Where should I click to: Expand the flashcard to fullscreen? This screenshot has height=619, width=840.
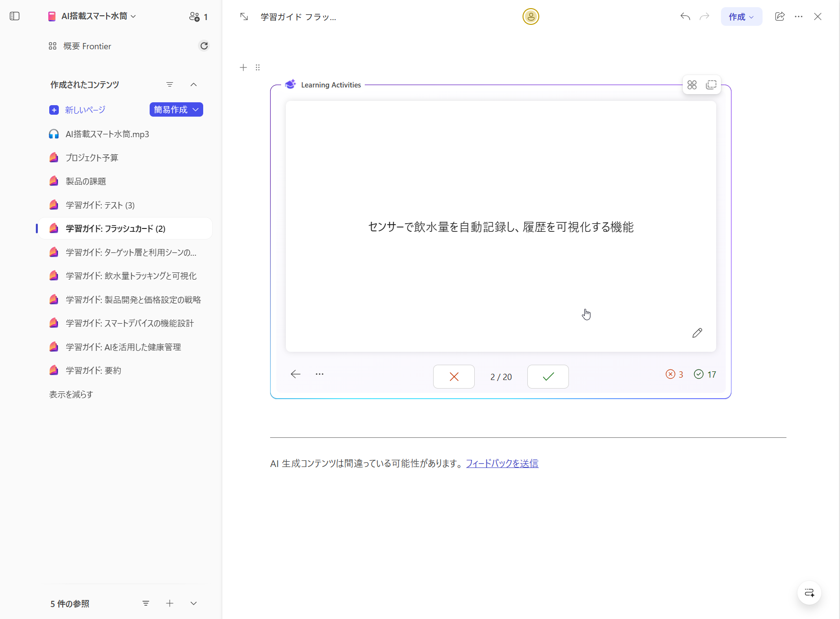coord(711,85)
